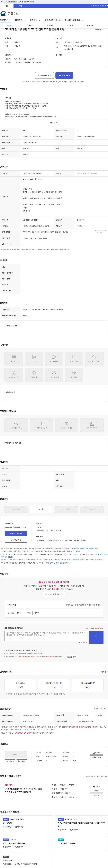Viewport: 108px width, 868px height.
Task: Click the 필기 hiring step box
Action: click(66, 509)
